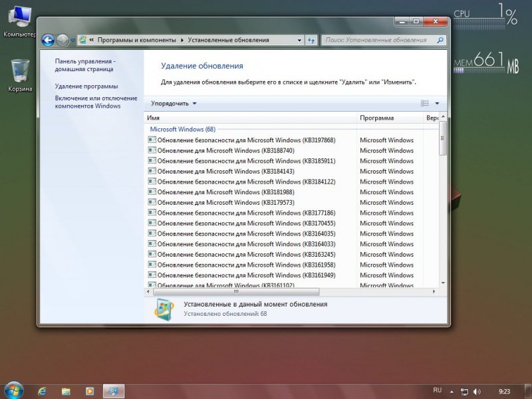532x399 pixels.
Task: Click the heading 'Удаление обновления'
Action: point(202,66)
